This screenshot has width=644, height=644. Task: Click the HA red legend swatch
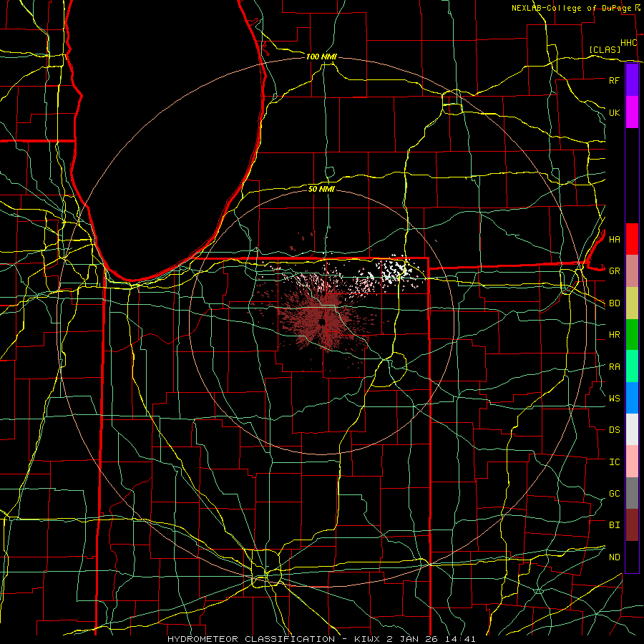point(632,239)
